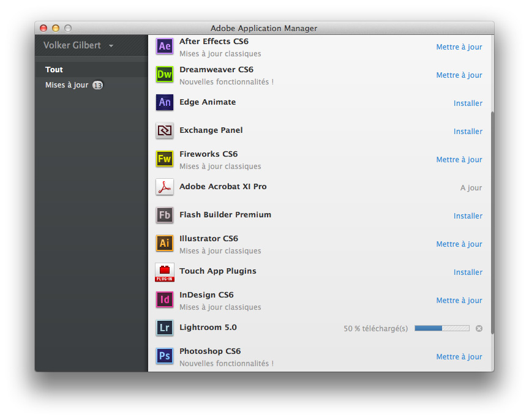Click "Mises à jour classiques" under Fireworks
This screenshot has height=420, width=529.
click(x=220, y=167)
